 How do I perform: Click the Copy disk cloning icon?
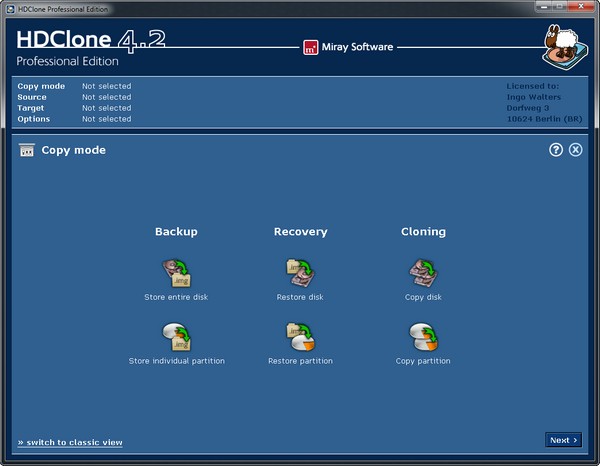423,272
